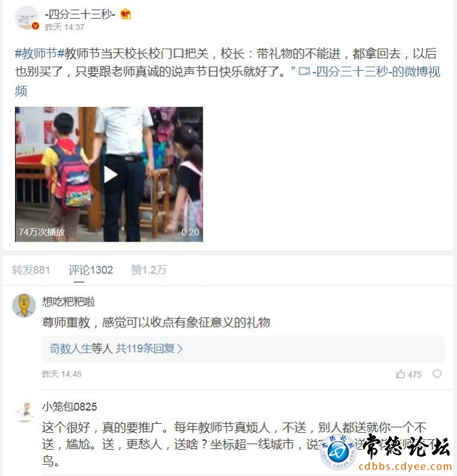Play the video with the center play button

tap(110, 175)
